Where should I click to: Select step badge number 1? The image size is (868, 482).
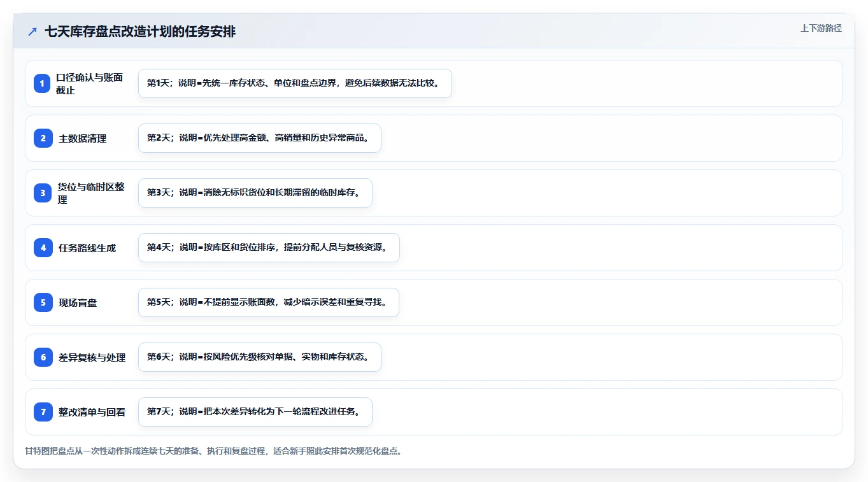tap(43, 83)
